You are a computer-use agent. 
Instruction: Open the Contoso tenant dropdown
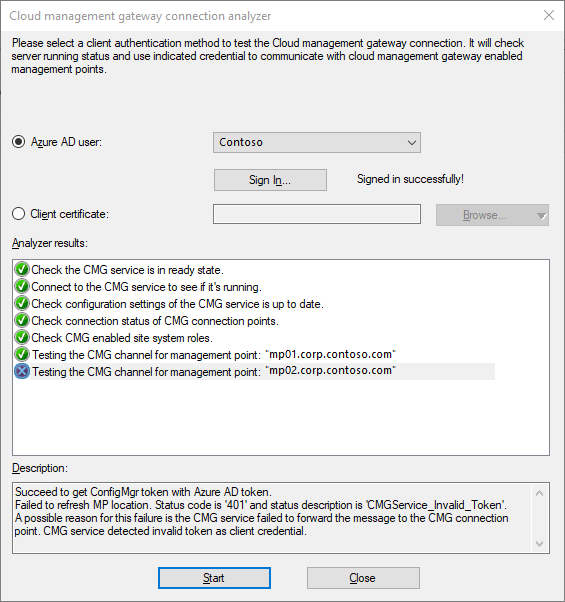317,142
